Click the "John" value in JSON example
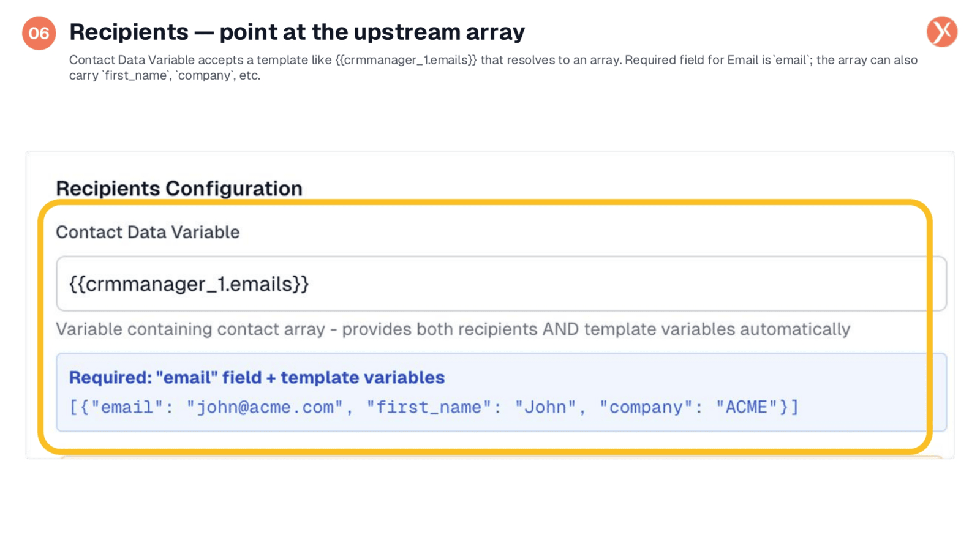This screenshot has height=551, width=980. (x=546, y=407)
